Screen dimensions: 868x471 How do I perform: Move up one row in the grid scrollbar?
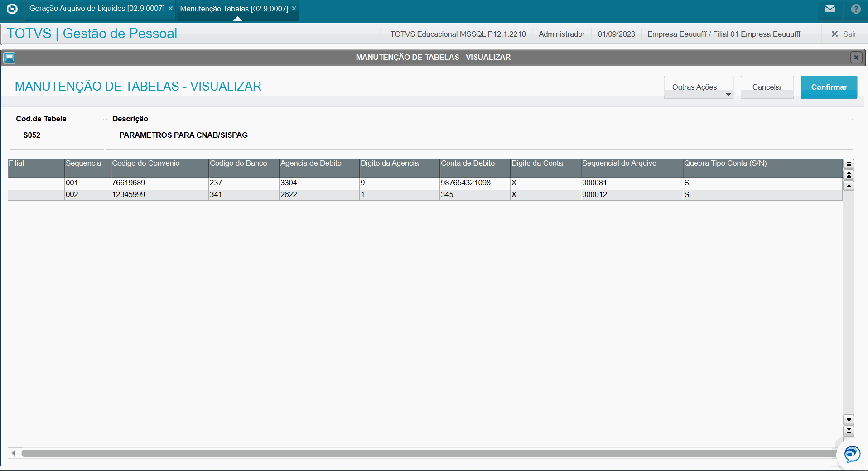pyautogui.click(x=849, y=186)
